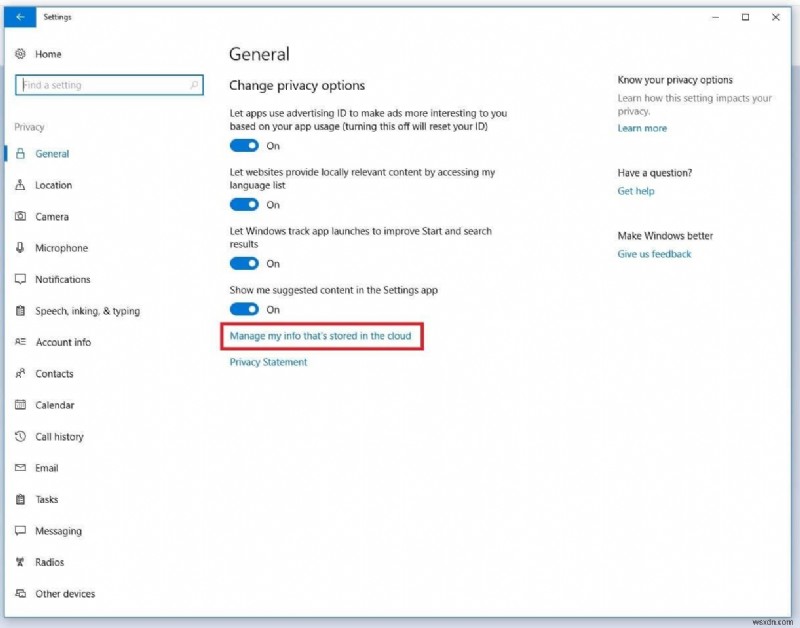Image resolution: width=800 pixels, height=628 pixels.
Task: Open Give us feedback
Action: [656, 254]
